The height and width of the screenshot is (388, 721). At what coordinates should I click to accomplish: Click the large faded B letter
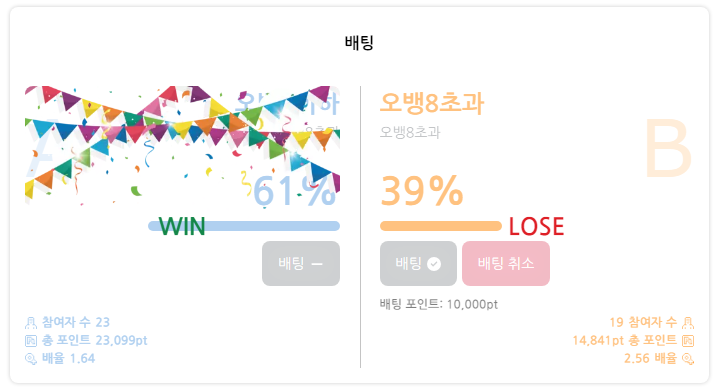point(668,148)
